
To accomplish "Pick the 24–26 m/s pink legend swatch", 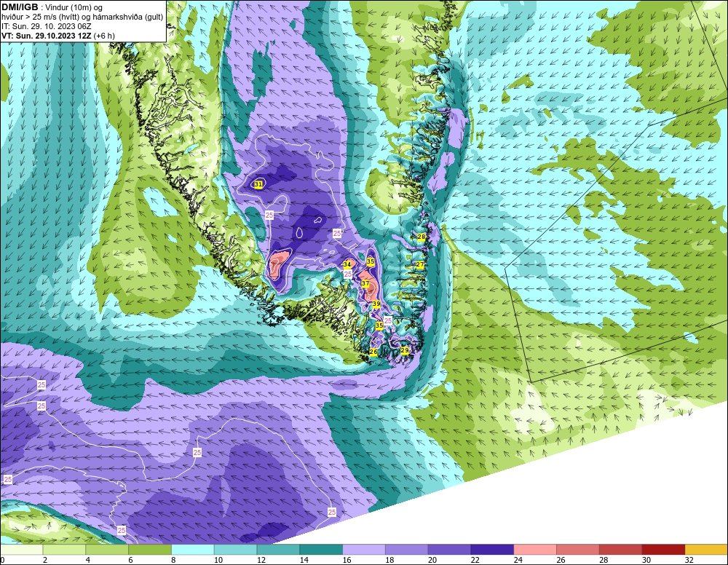I will (535, 550).
